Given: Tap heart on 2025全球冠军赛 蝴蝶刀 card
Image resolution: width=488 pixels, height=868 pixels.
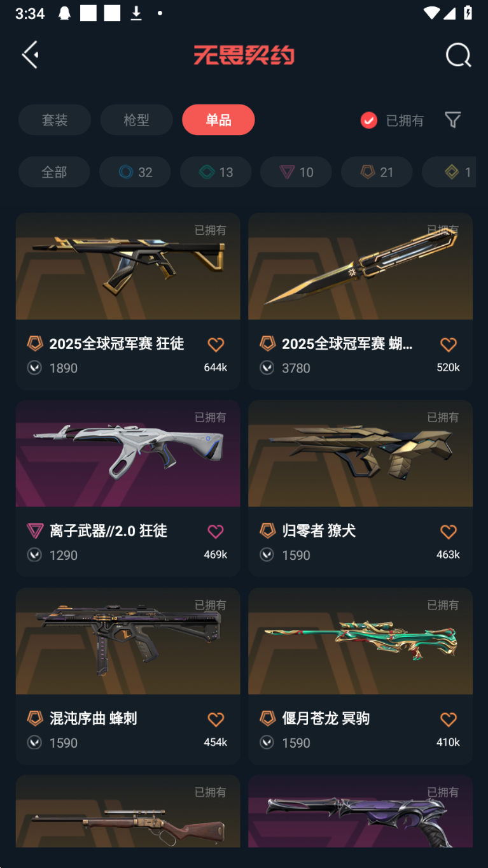Looking at the screenshot, I should [449, 345].
